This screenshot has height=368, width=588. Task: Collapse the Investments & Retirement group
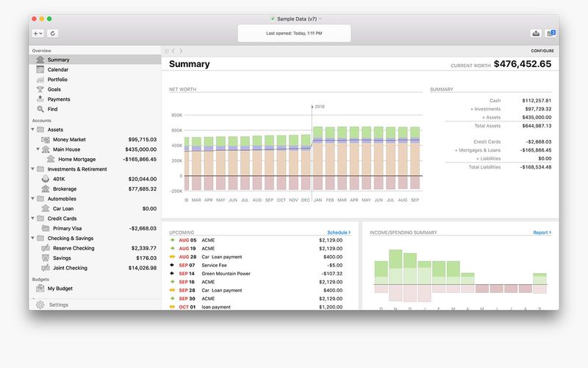(32, 169)
